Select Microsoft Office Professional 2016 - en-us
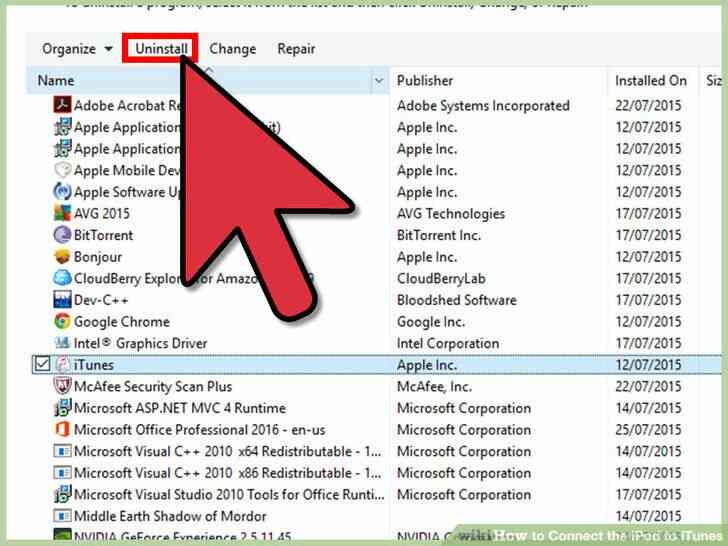The height and width of the screenshot is (546, 728). pyautogui.click(x=200, y=430)
